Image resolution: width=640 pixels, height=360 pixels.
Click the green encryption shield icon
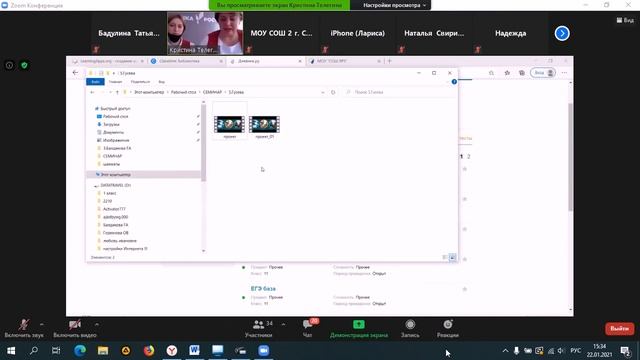click(24, 65)
